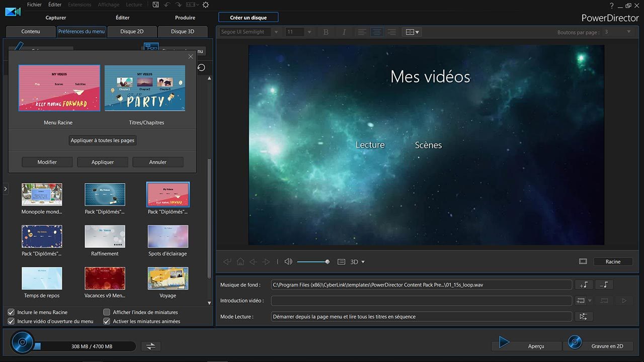This screenshot has width=644, height=362.
Task: Switch to the Capturer module
Action: pos(56,18)
